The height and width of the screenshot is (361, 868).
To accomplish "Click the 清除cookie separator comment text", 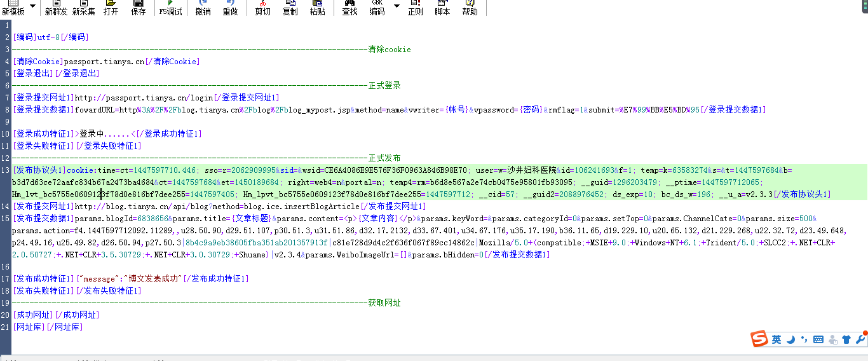I will (x=390, y=50).
